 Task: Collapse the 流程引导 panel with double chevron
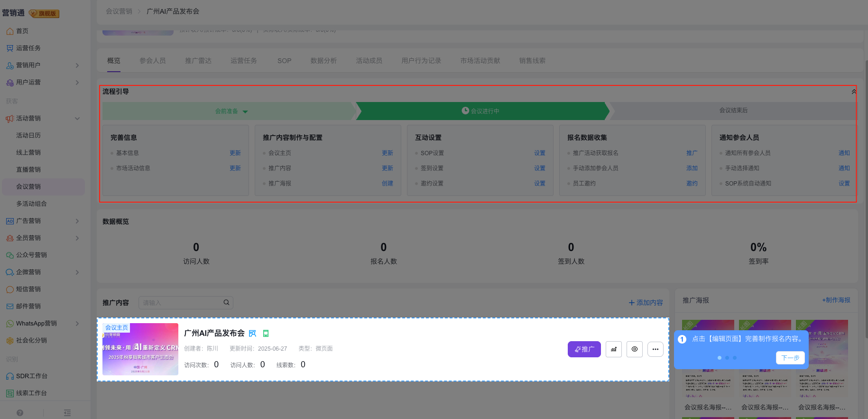point(854,92)
